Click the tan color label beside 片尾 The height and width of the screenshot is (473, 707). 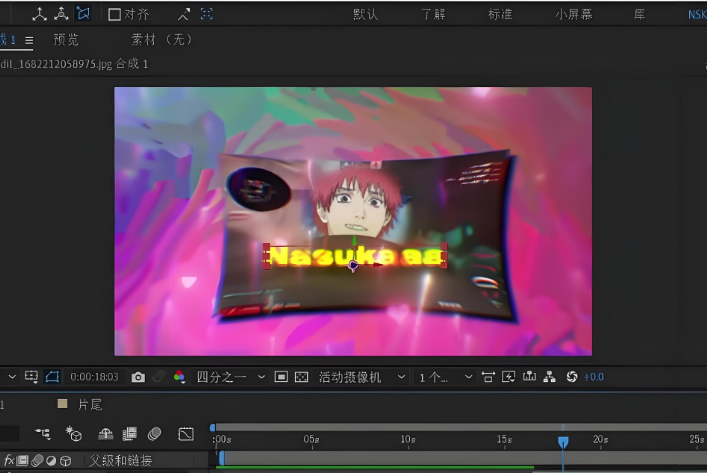point(63,404)
